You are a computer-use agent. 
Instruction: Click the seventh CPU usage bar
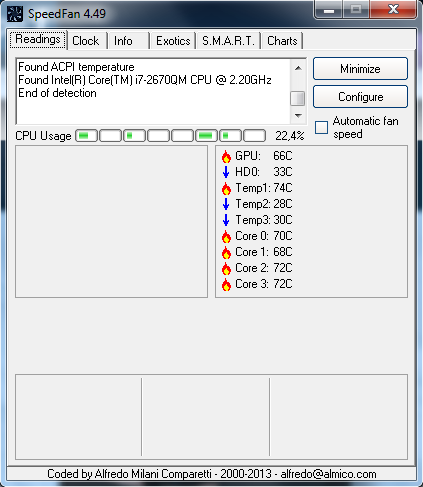[x=231, y=136]
